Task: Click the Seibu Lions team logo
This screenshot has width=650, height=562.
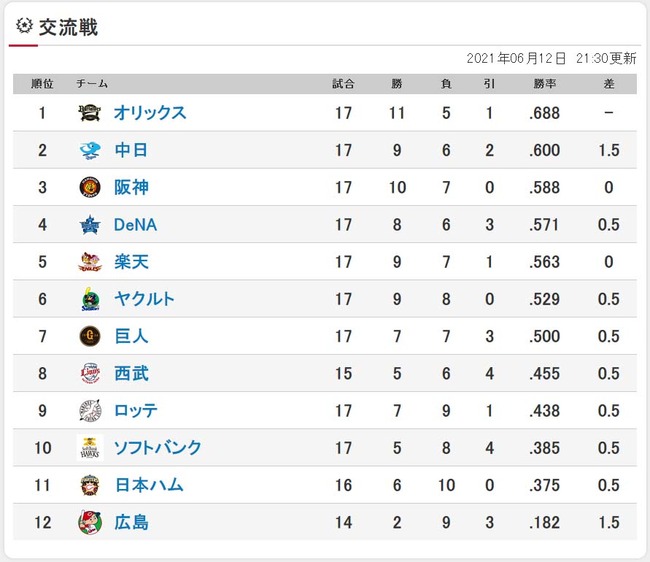Action: coord(90,374)
